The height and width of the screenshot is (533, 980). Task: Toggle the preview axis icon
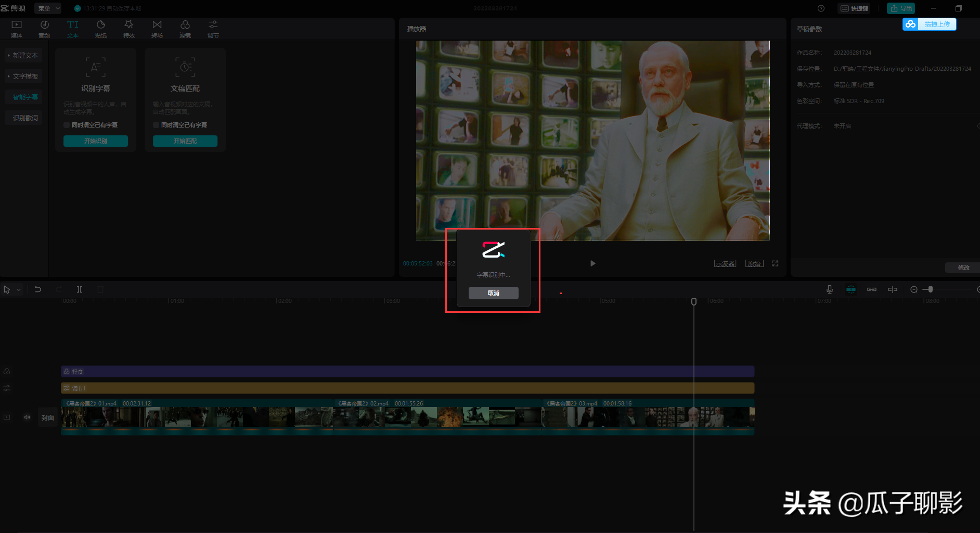[893, 289]
